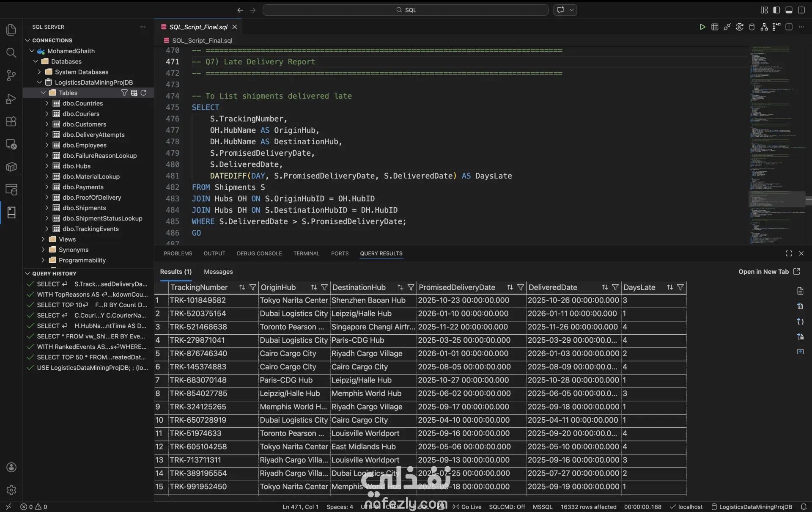Screen dimensions: 812x512
Task: Toggle the primary side bar
Action: (x=776, y=10)
